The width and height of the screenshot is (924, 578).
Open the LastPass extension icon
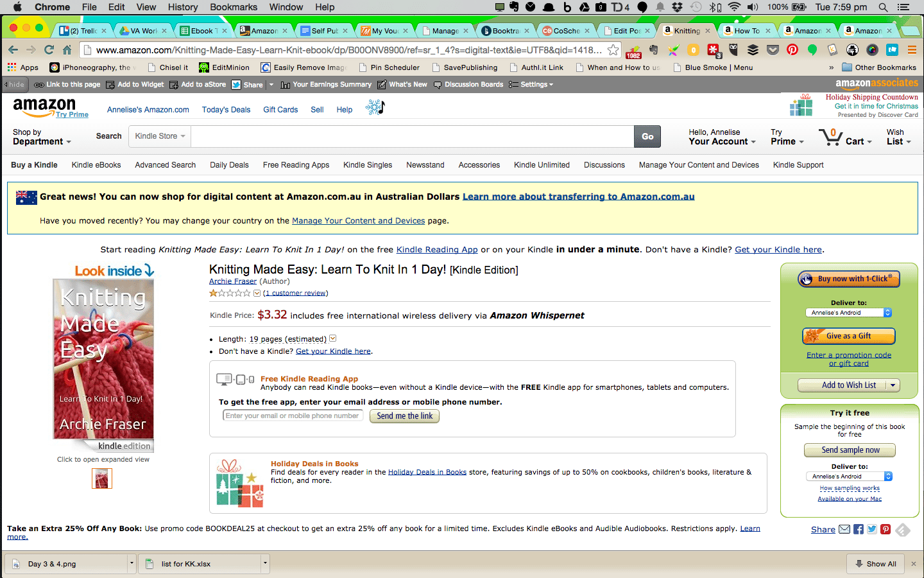[x=713, y=49]
